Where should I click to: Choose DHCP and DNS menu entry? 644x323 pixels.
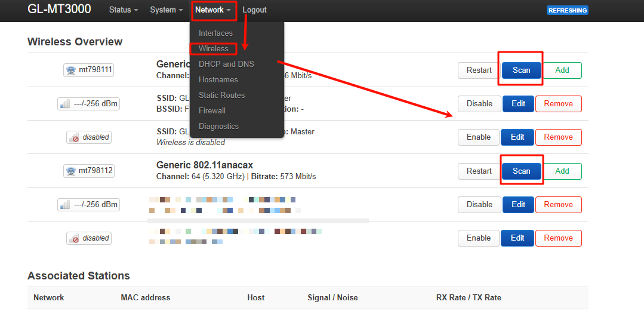point(226,64)
